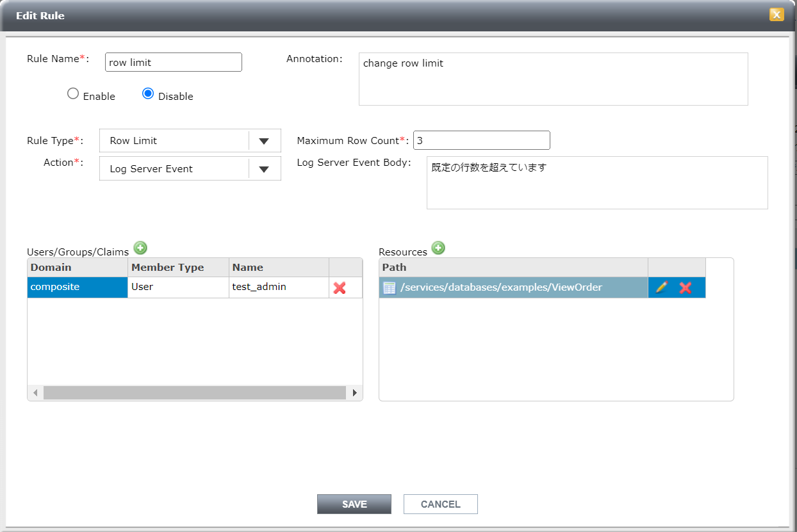The image size is (797, 532).
Task: Click the Log Server Event combo box
Action: click(190, 169)
